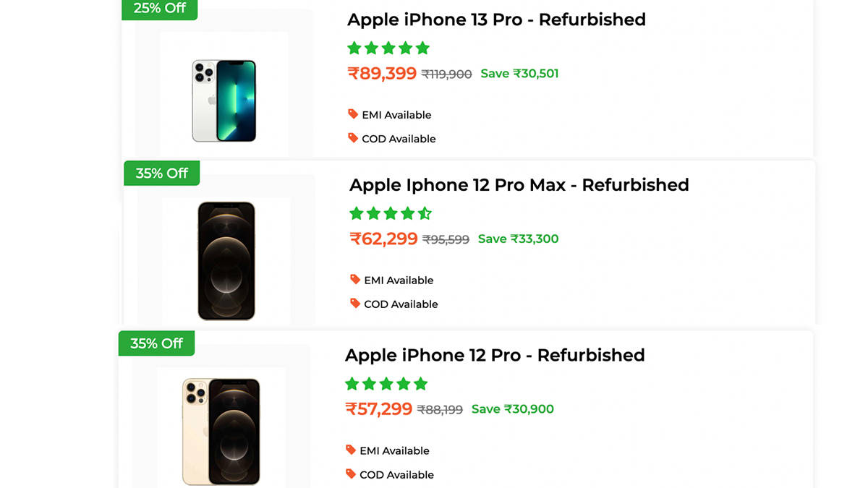Screen dimensions: 868x488
Task: Open the Apple iPhone 12 Pro Max product page
Action: [x=518, y=185]
